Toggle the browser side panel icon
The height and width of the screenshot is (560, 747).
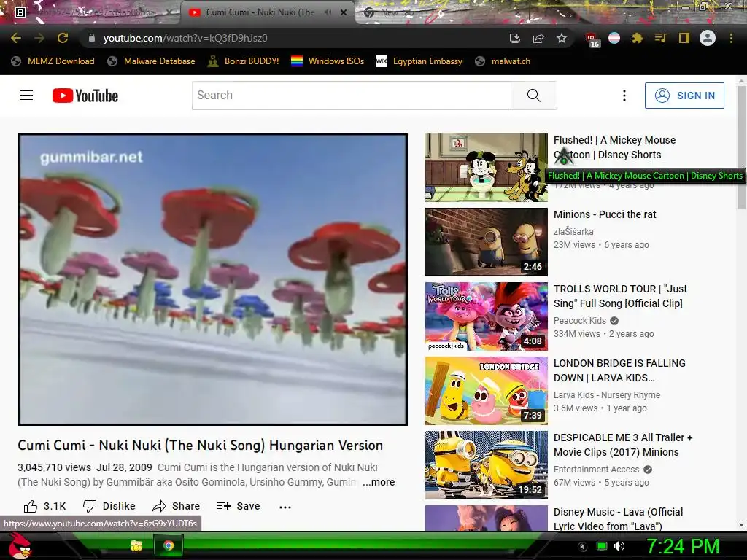pyautogui.click(x=684, y=38)
